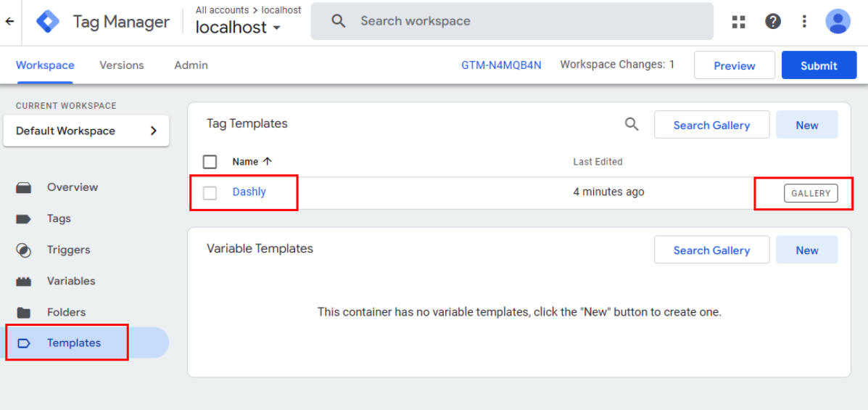Switch to the Admin tab

pyautogui.click(x=191, y=65)
